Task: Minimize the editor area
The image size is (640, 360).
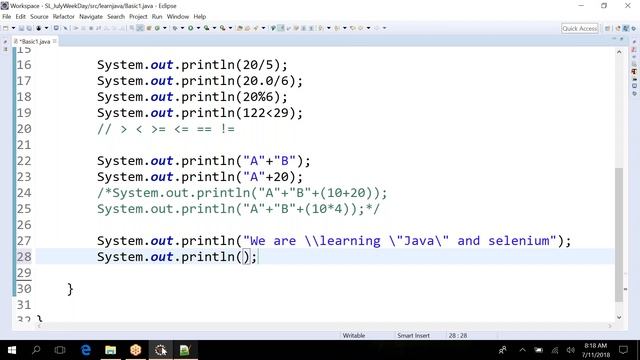Action: 614,38
